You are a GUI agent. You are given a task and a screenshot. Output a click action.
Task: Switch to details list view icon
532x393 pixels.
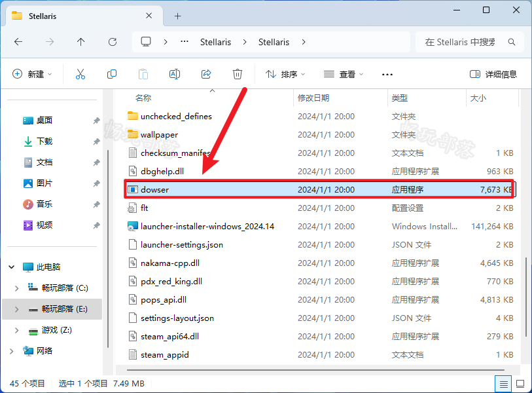[x=503, y=384]
